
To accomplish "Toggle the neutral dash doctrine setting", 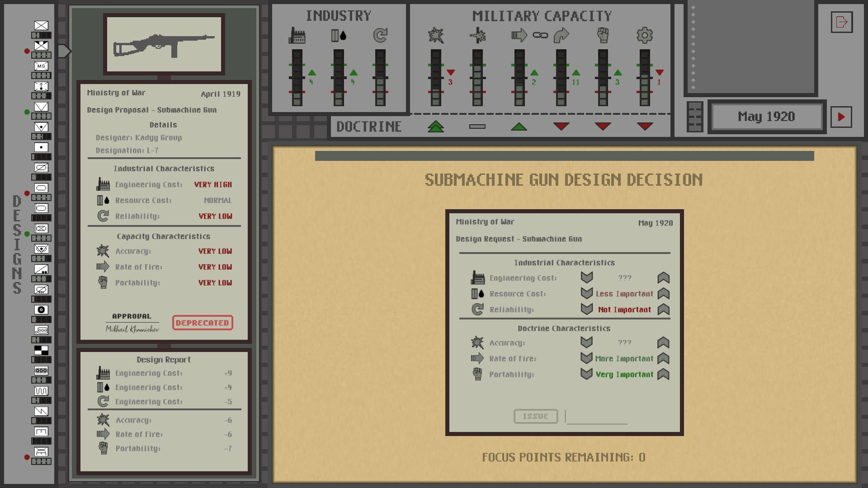I will tap(477, 127).
